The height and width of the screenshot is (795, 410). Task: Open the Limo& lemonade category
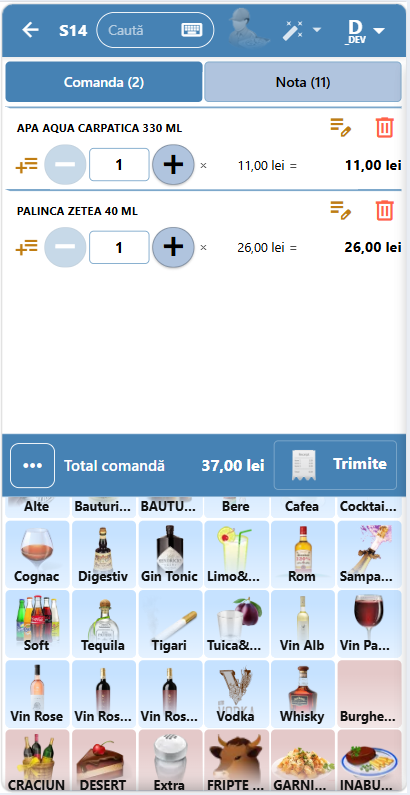236,554
